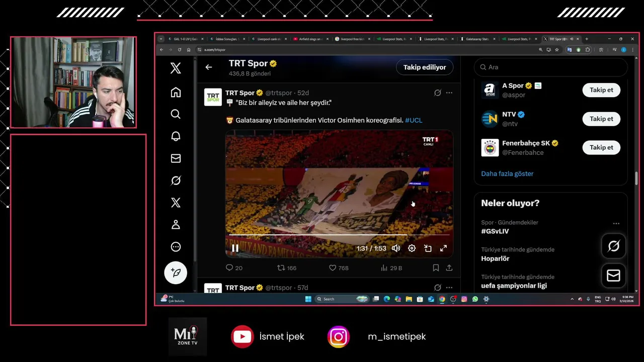Open Instagram from the taskbar
Screen dimensions: 644x362
coord(464,299)
